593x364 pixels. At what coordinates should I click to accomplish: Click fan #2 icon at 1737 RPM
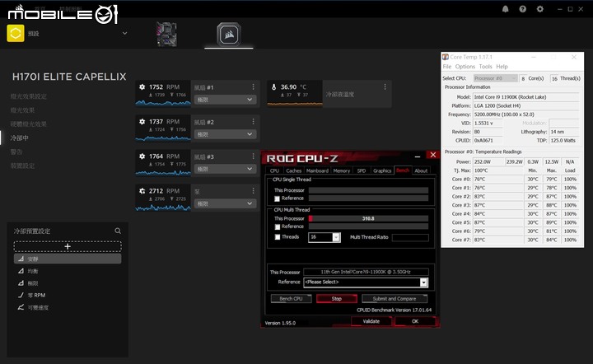pos(142,122)
